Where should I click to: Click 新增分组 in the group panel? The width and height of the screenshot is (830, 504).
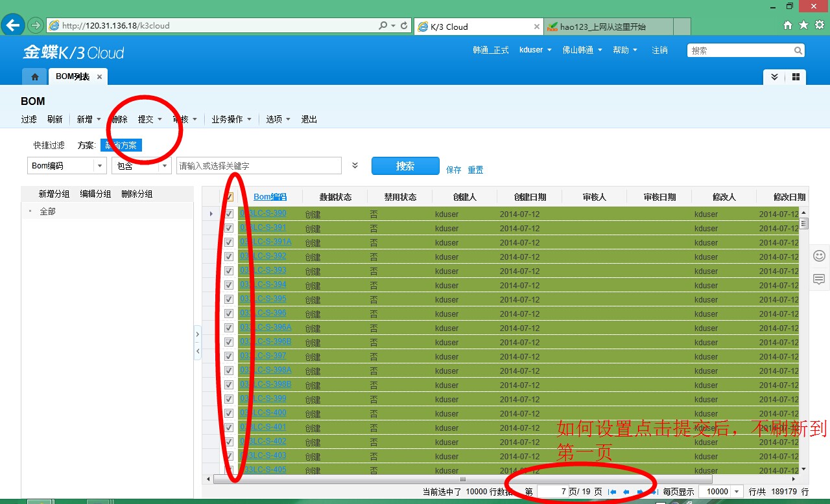click(54, 194)
